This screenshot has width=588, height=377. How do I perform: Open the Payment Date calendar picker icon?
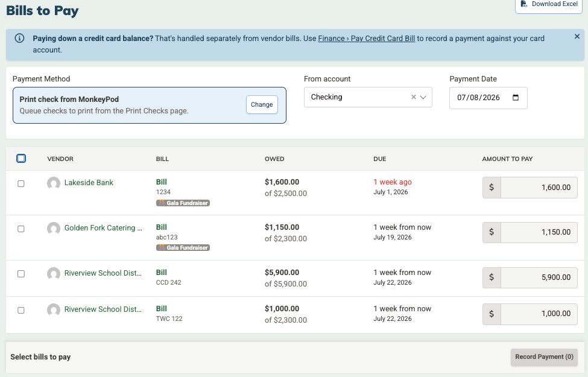point(516,98)
